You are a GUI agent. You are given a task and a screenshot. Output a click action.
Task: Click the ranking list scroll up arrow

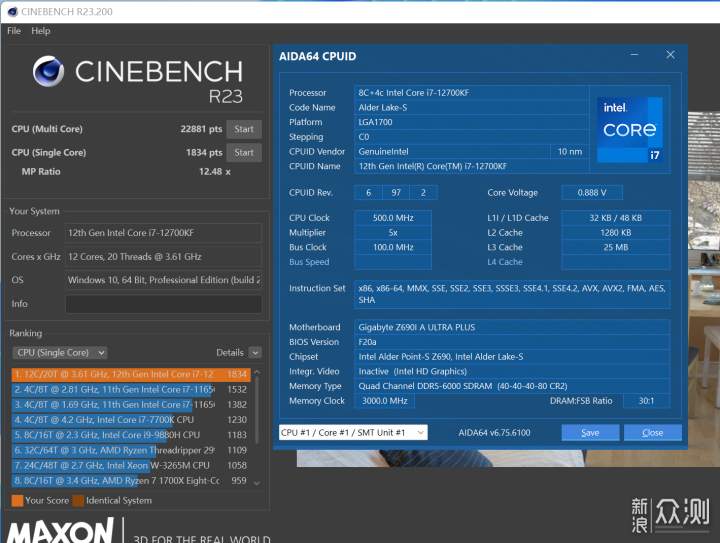tap(257, 372)
